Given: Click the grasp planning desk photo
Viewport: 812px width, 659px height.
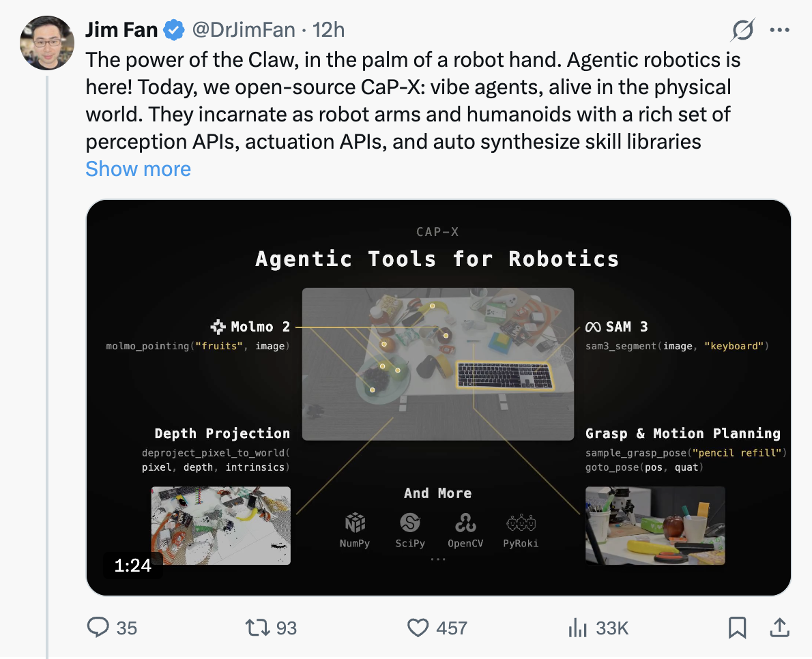Looking at the screenshot, I should click(655, 525).
